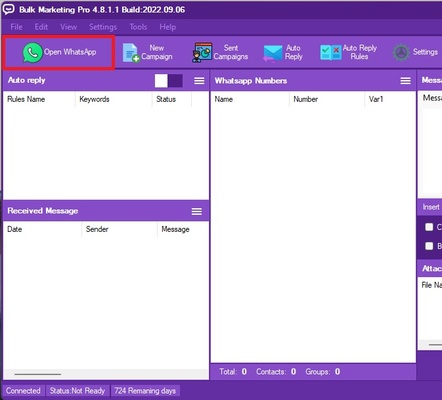Sort by Rules Name column header
The height and width of the screenshot is (400, 442).
pyautogui.click(x=26, y=99)
